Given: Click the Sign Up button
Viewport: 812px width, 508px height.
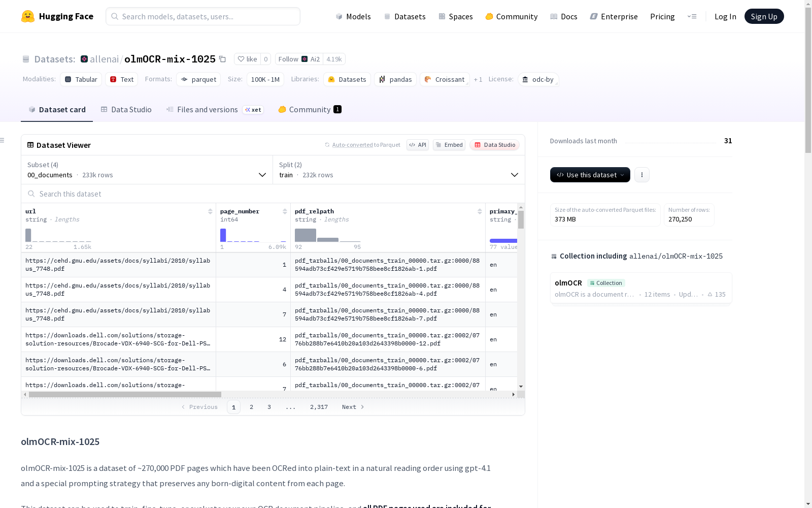Looking at the screenshot, I should tap(764, 16).
